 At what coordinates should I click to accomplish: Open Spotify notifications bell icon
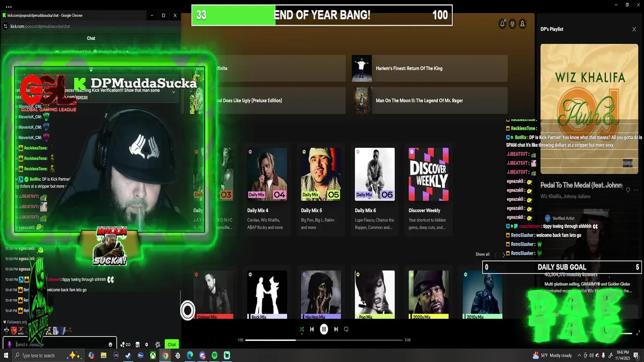(502, 24)
